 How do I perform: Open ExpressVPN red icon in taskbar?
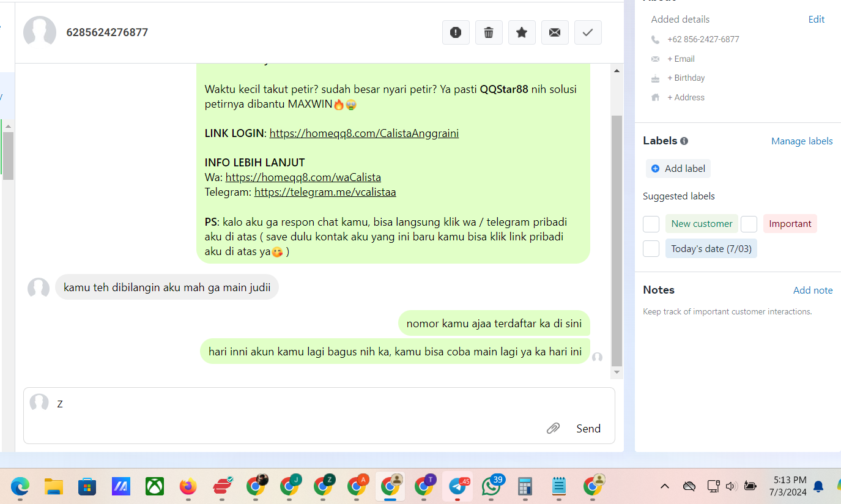222,486
